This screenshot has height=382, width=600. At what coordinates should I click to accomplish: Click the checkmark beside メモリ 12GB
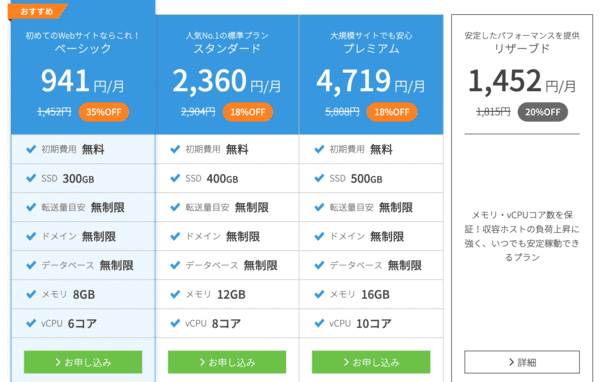click(x=175, y=294)
